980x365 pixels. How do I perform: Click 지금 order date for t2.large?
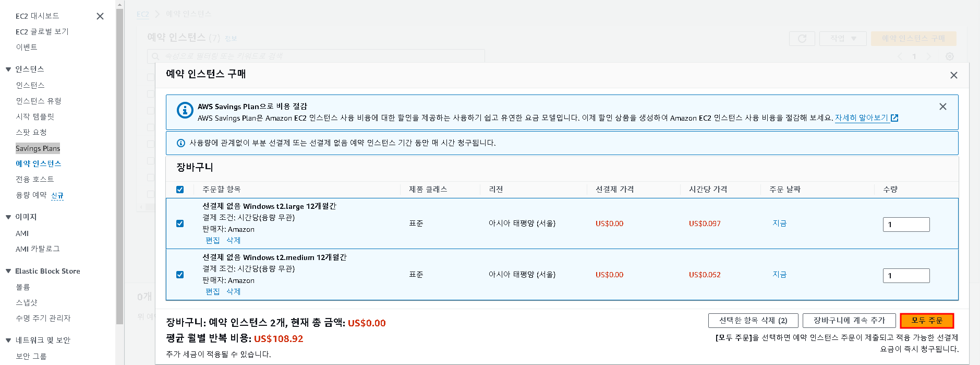(780, 223)
